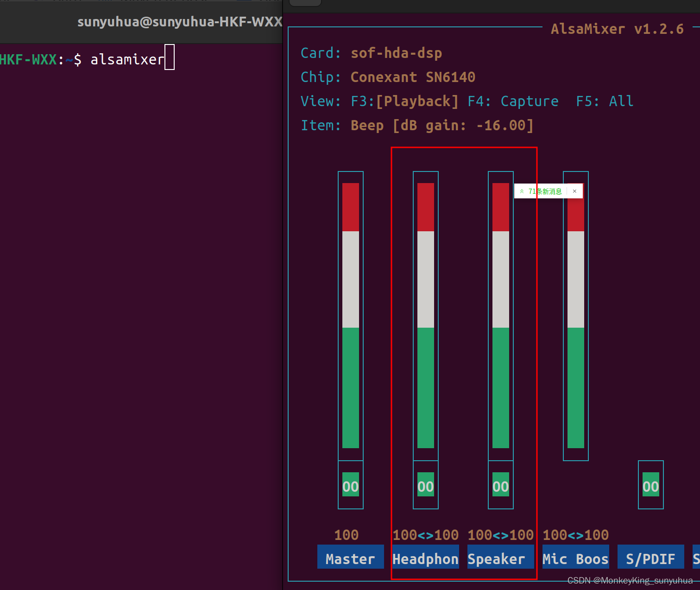Switch to F4 Capture view
This screenshot has height=590, width=700.
[513, 101]
